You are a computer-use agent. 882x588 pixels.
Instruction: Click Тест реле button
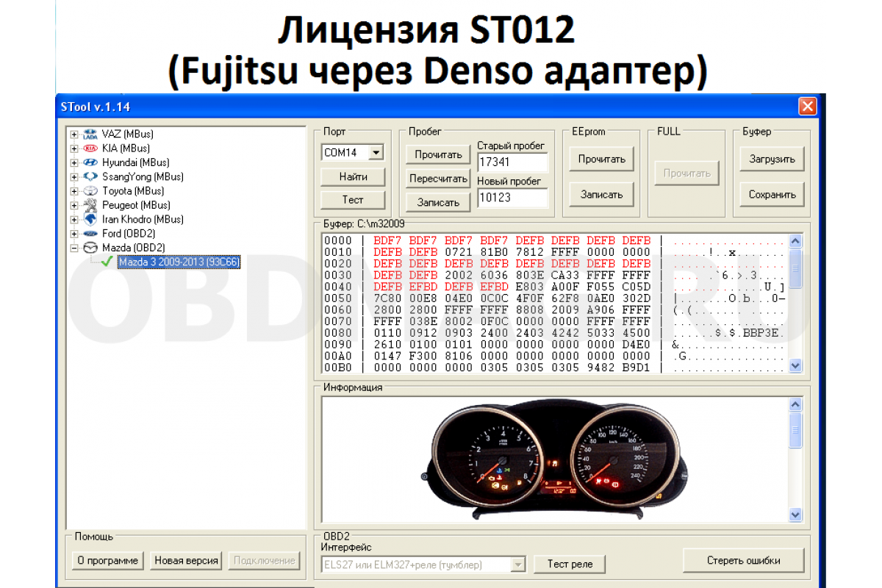[570, 564]
